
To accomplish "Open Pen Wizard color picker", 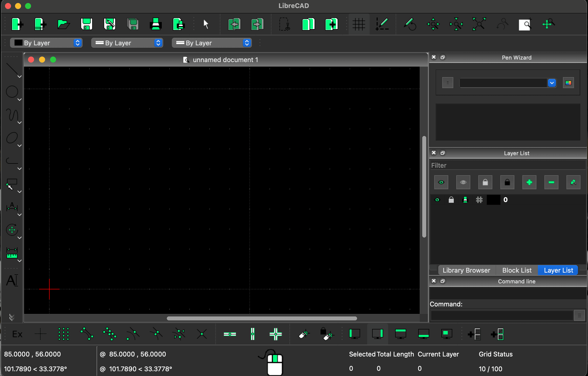I will click(568, 83).
